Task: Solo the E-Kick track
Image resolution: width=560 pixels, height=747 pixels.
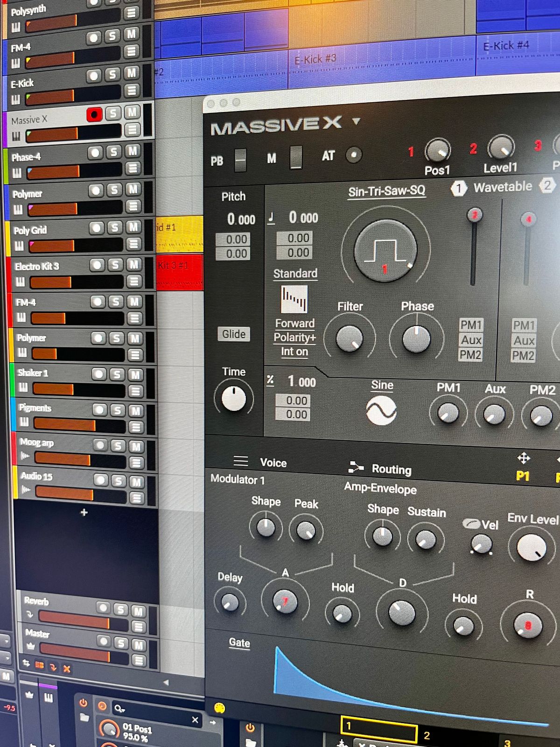Action: tap(112, 75)
